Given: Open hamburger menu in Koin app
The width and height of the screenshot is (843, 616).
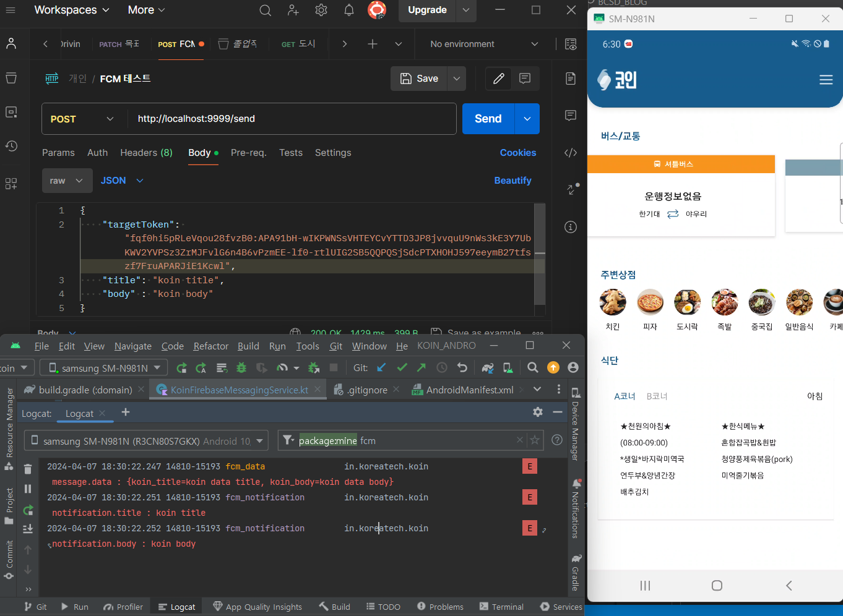Looking at the screenshot, I should pos(826,80).
